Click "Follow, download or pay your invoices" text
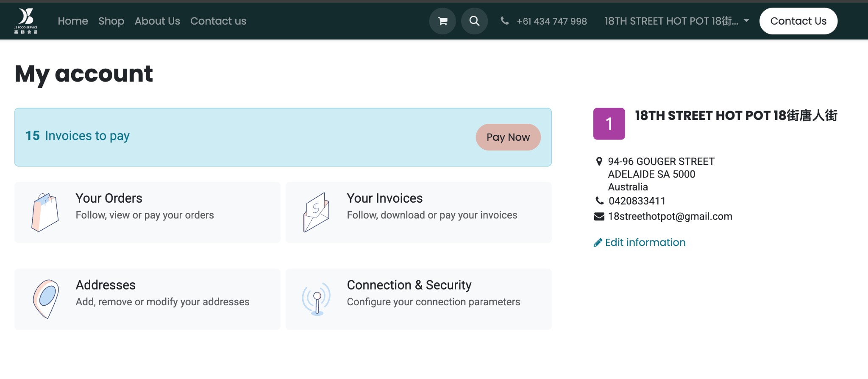The width and height of the screenshot is (868, 379). point(432,215)
